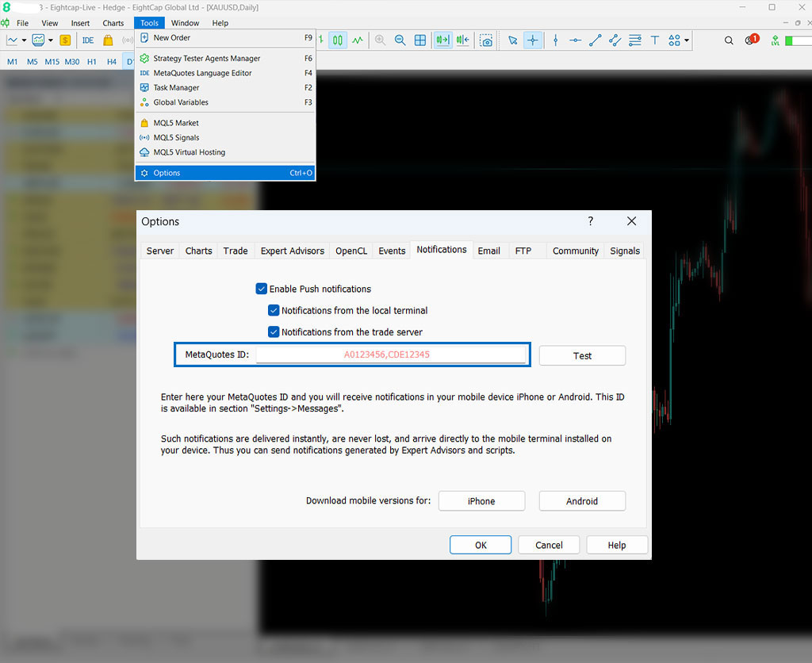Click the zoom in magnifier icon
This screenshot has height=663, width=812.
[x=380, y=40]
